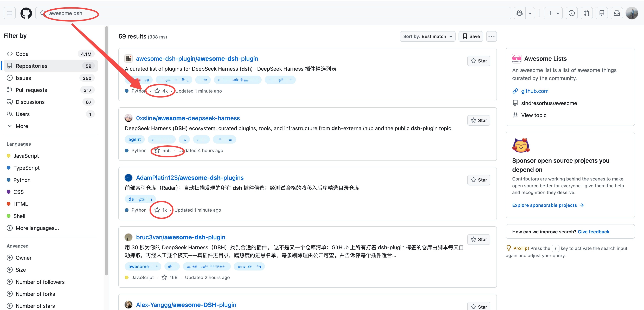Open the user profile avatar menu
The image size is (644, 310).
point(632,13)
